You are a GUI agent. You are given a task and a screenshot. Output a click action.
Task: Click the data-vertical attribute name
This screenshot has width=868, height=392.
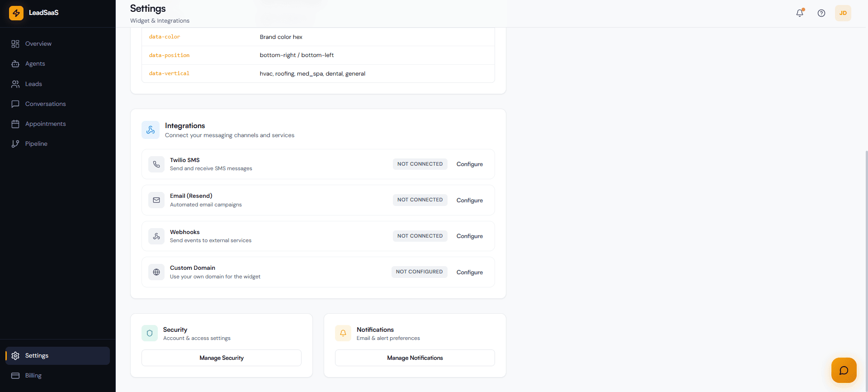(169, 73)
